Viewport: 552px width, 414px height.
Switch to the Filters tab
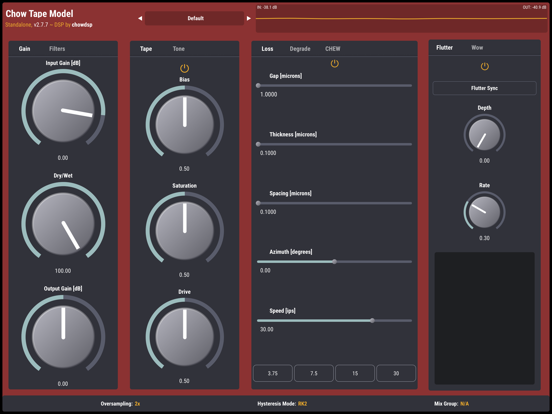pos(57,49)
